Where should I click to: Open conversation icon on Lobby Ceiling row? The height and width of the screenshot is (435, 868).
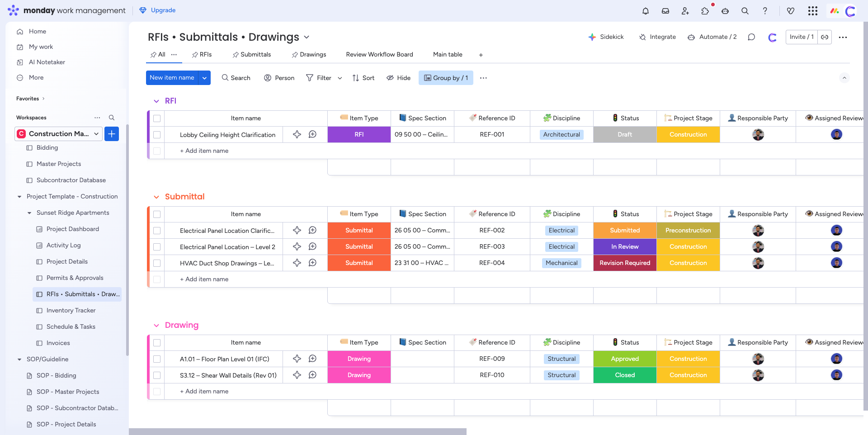pyautogui.click(x=312, y=134)
